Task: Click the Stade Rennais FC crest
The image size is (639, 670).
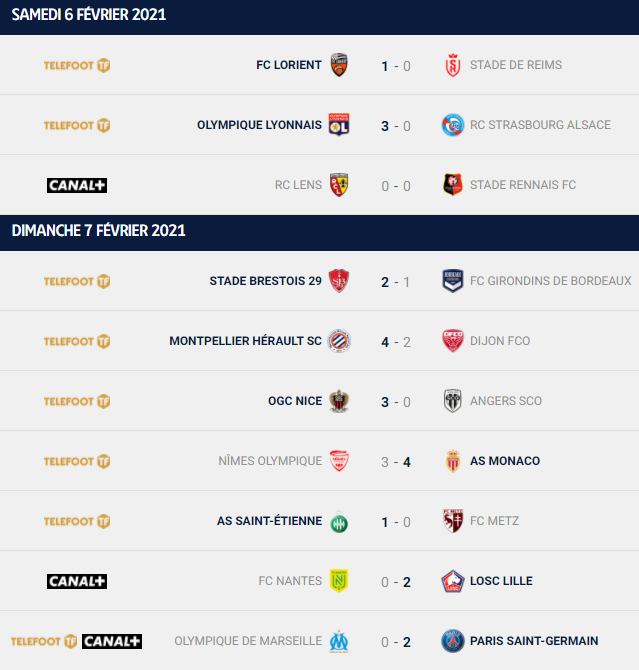Action: tap(453, 185)
